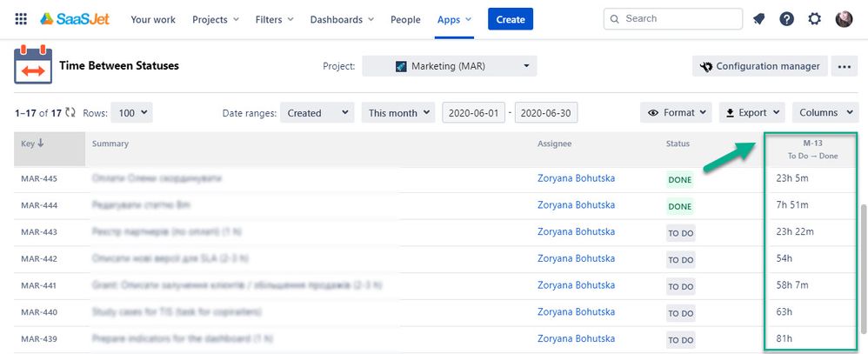Open the This month dropdown
The image size is (868, 354).
pyautogui.click(x=398, y=113)
